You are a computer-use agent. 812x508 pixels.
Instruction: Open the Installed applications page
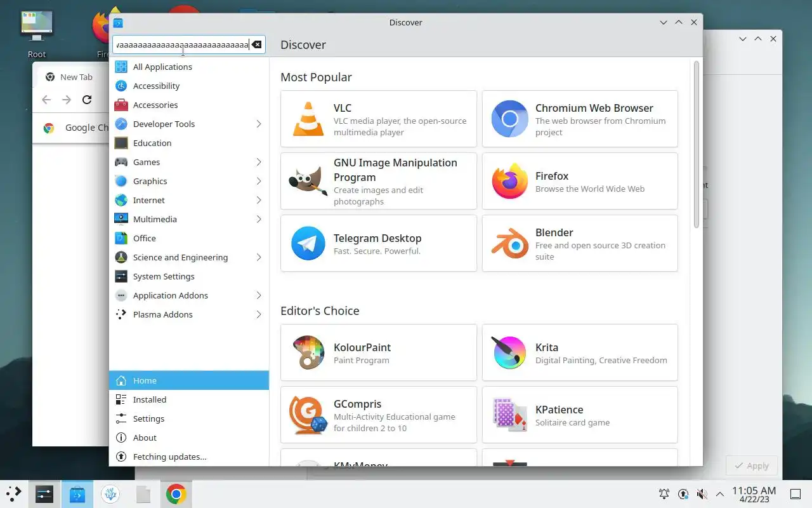pyautogui.click(x=189, y=399)
